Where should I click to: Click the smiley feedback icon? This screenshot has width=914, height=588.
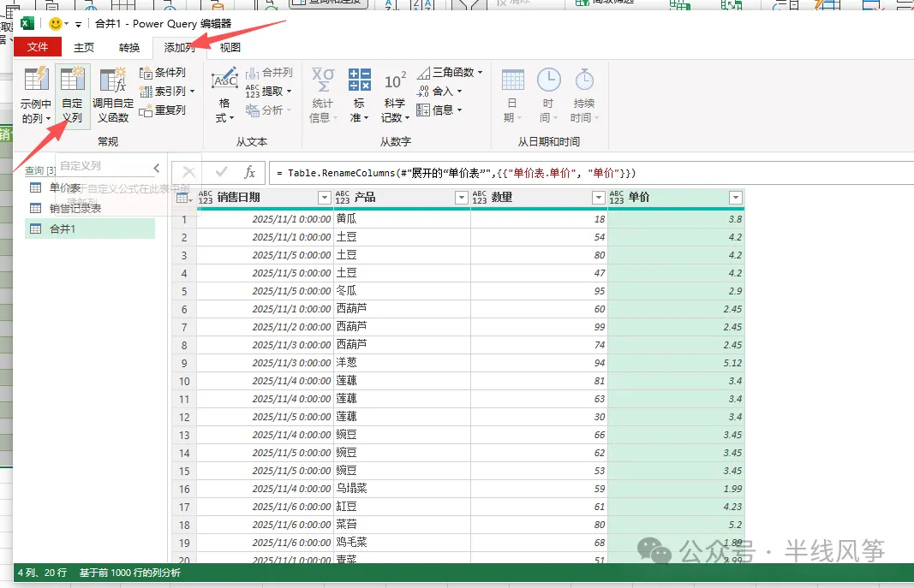pyautogui.click(x=56, y=24)
